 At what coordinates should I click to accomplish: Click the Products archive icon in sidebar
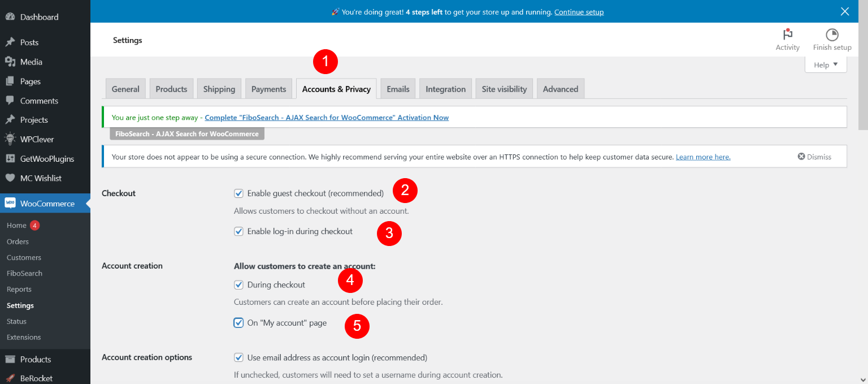pos(10,359)
